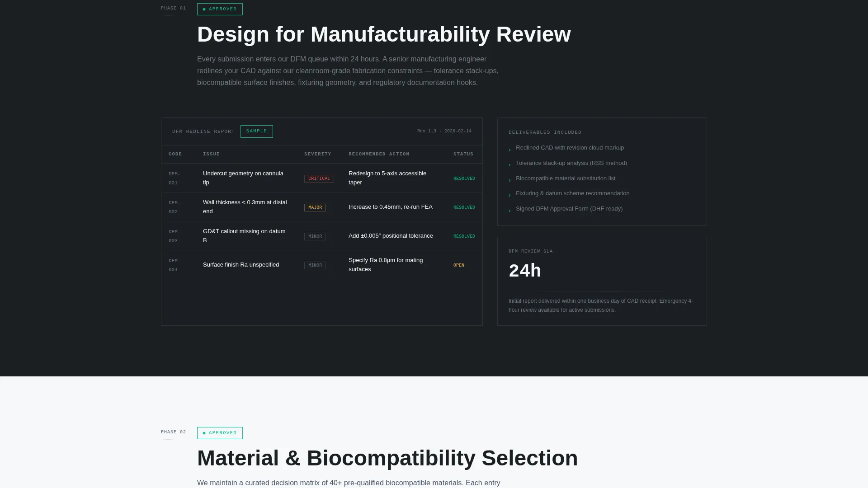868x488 pixels.
Task: Click code cell DFM-001
Action: (175, 178)
